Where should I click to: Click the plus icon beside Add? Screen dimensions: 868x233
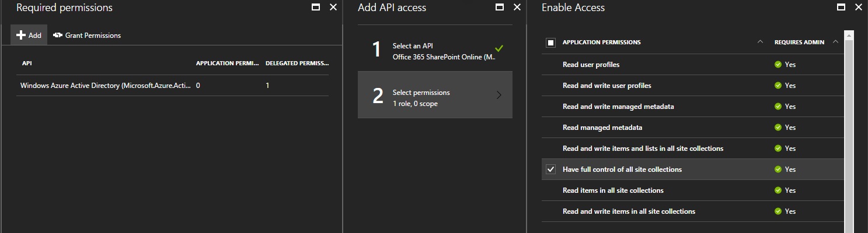[x=21, y=35]
